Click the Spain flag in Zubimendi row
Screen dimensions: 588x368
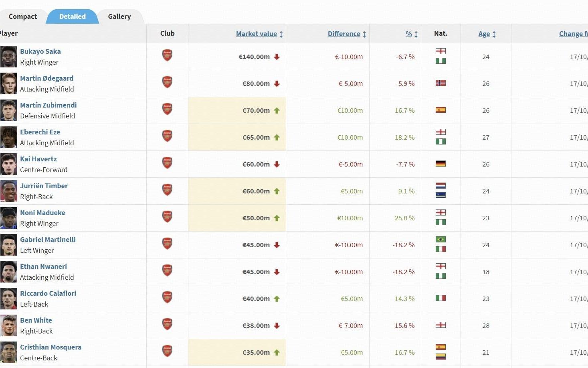[x=440, y=110]
